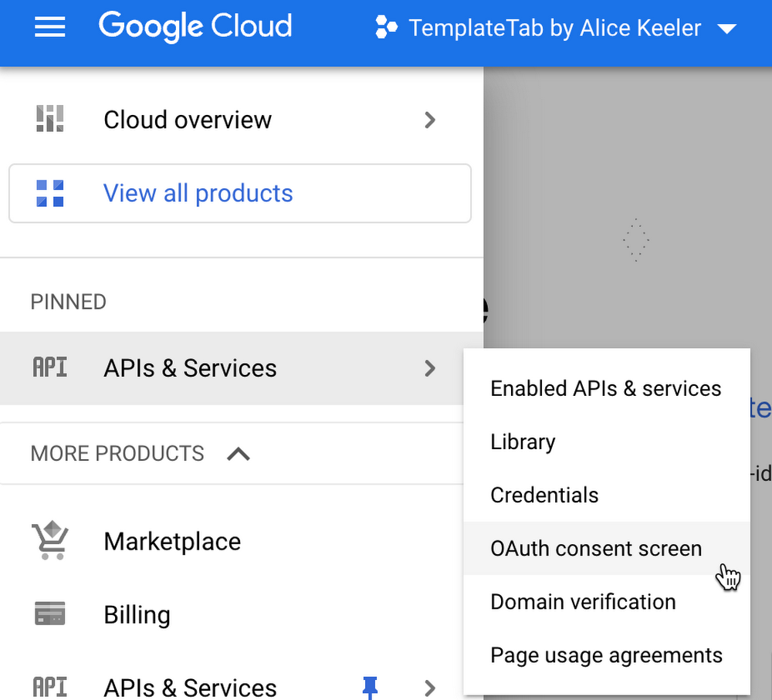Click the project hexagon icon in header
The height and width of the screenshot is (700, 772).
pyautogui.click(x=386, y=29)
